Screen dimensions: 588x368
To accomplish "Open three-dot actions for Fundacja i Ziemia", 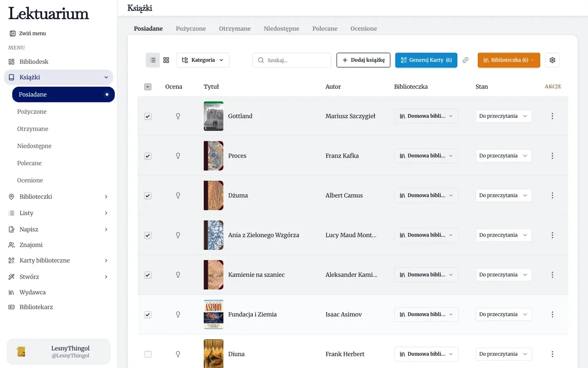I will click(x=552, y=315).
